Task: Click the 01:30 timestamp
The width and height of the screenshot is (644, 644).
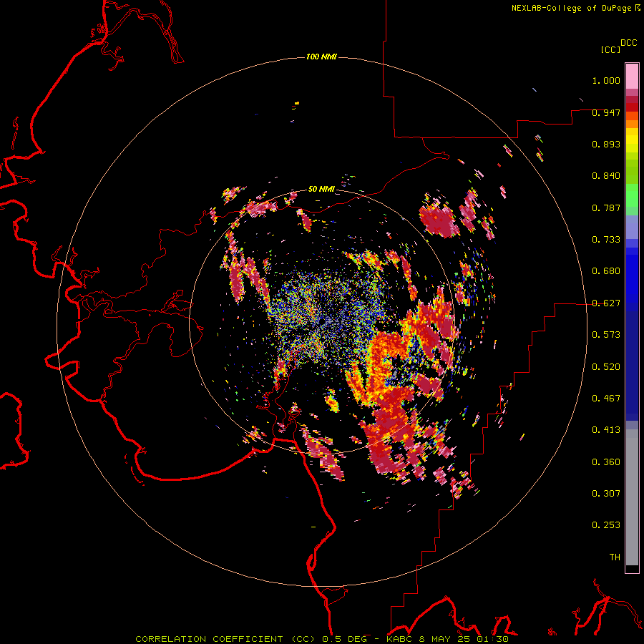Action: point(492,639)
